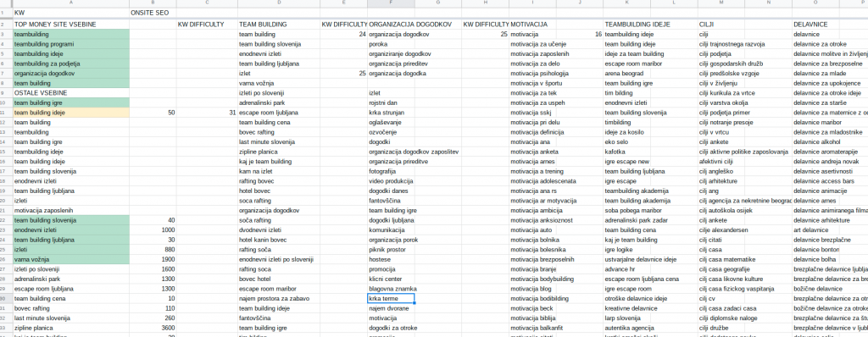
Task: Select the 'hostese' cell
Action: click(x=391, y=260)
